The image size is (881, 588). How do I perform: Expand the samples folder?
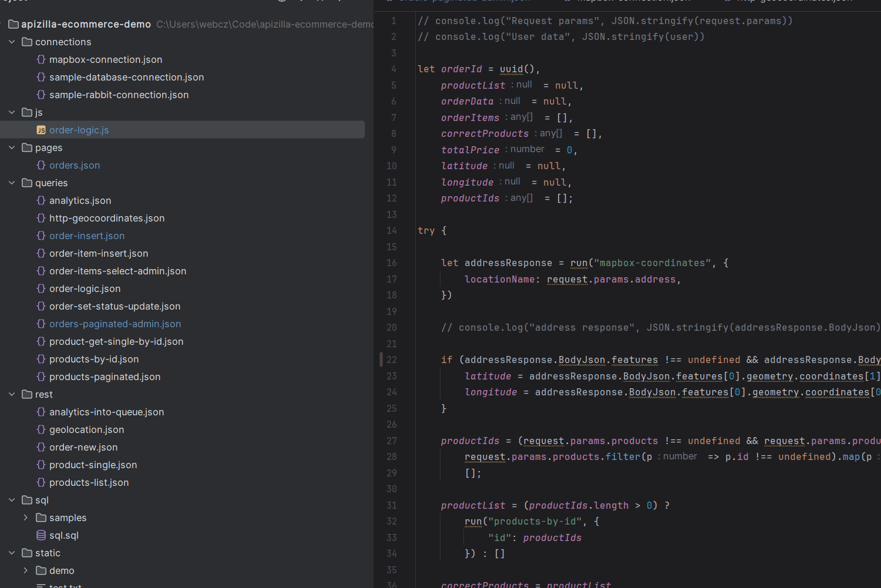[x=26, y=518]
